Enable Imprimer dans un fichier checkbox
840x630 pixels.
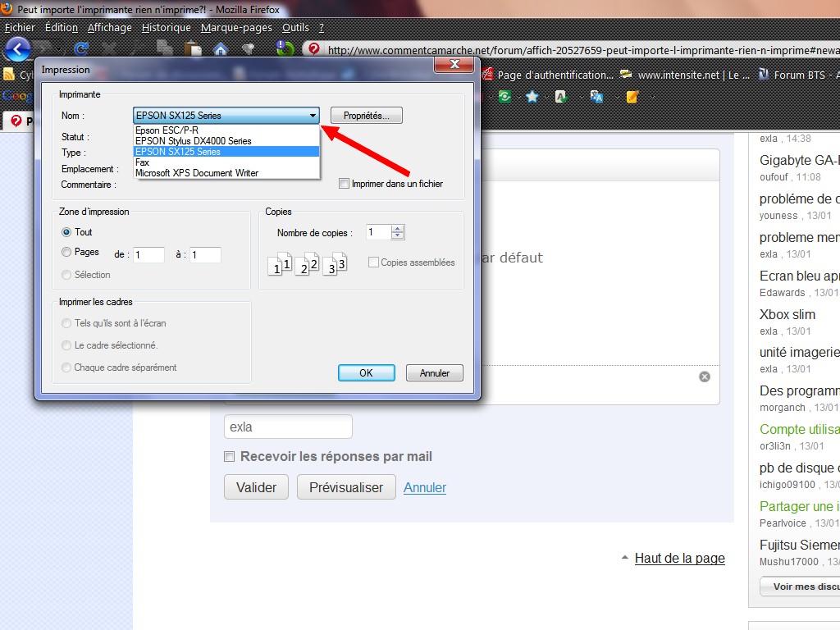[345, 184]
